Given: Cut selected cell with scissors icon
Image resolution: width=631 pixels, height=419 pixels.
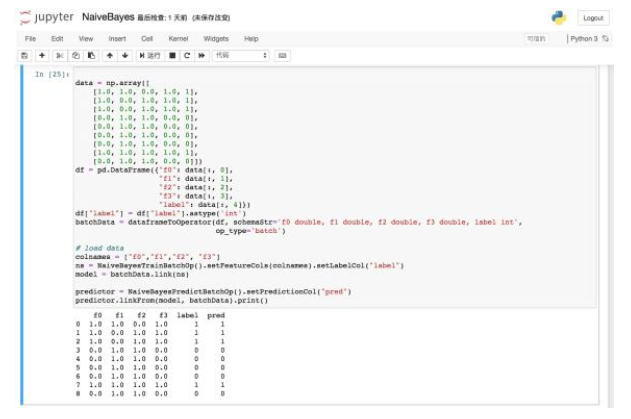Looking at the screenshot, I should (60, 56).
